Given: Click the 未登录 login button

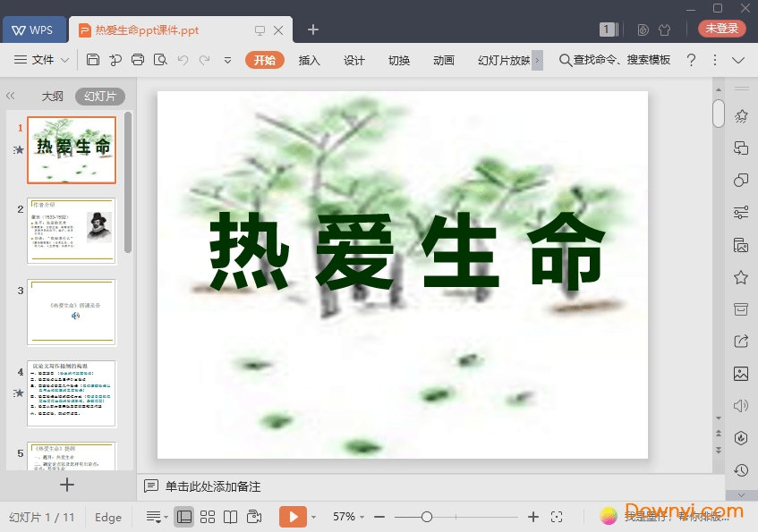Looking at the screenshot, I should pyautogui.click(x=720, y=28).
